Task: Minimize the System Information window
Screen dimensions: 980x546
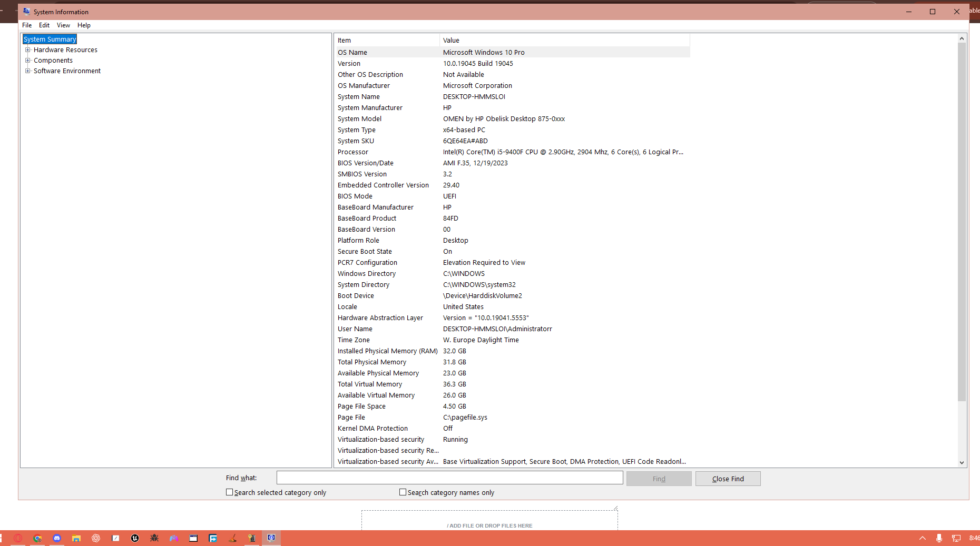Action: point(909,12)
